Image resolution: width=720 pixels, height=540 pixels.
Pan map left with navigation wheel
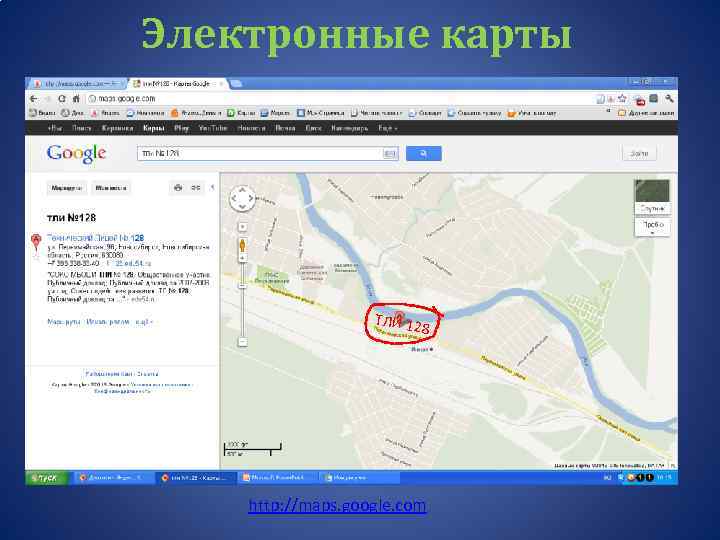coord(234,199)
